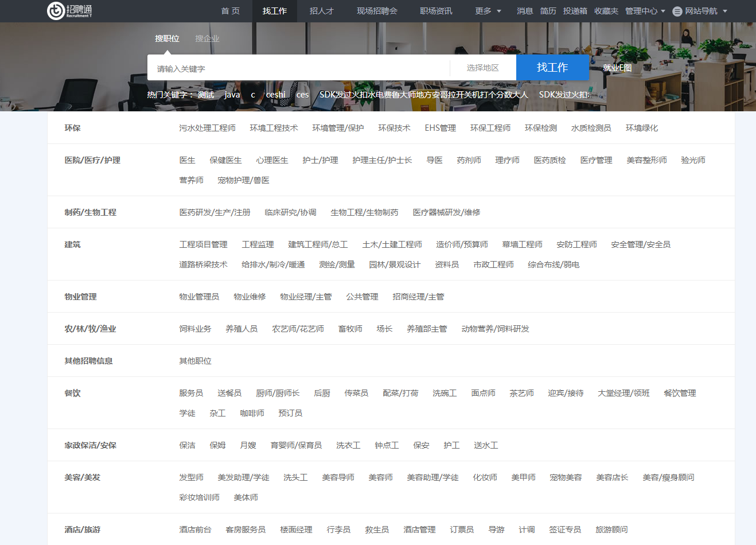Select hot keyword java

click(x=232, y=95)
